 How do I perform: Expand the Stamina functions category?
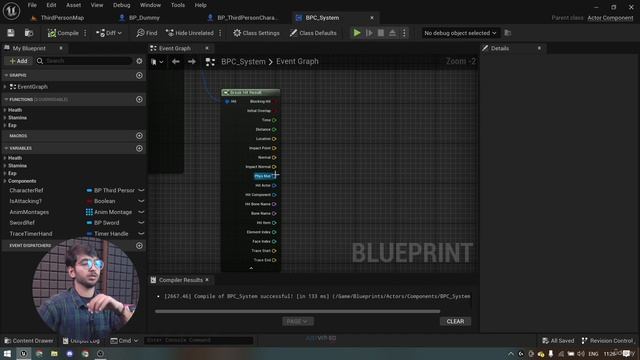coord(5,118)
